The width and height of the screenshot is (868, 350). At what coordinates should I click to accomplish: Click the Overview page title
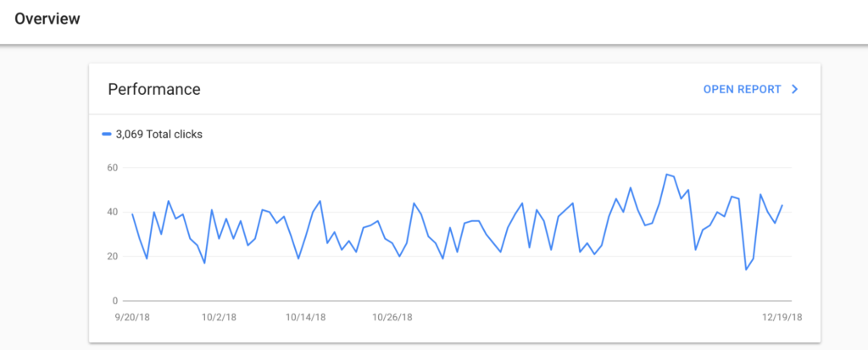47,19
